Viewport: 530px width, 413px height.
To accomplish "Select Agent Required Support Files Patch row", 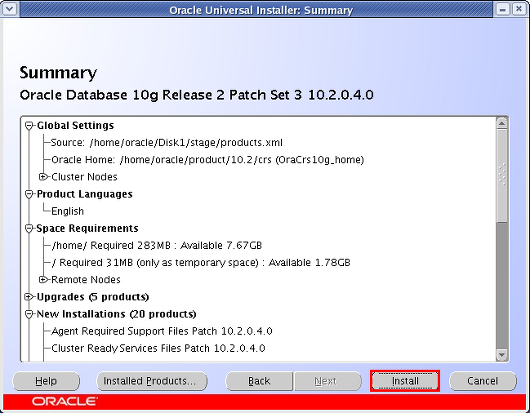I will click(x=162, y=331).
